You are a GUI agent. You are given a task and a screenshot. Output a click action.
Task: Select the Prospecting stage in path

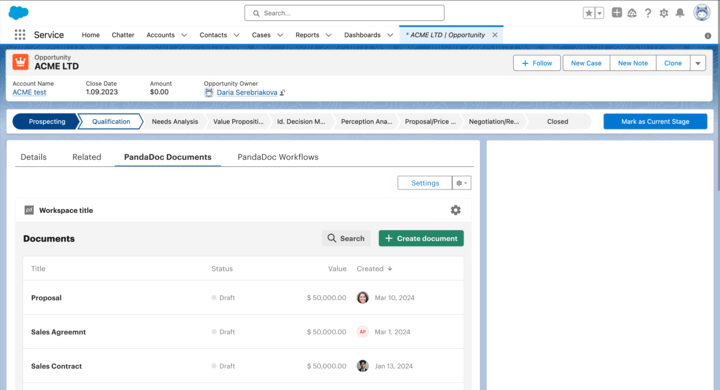tap(45, 122)
